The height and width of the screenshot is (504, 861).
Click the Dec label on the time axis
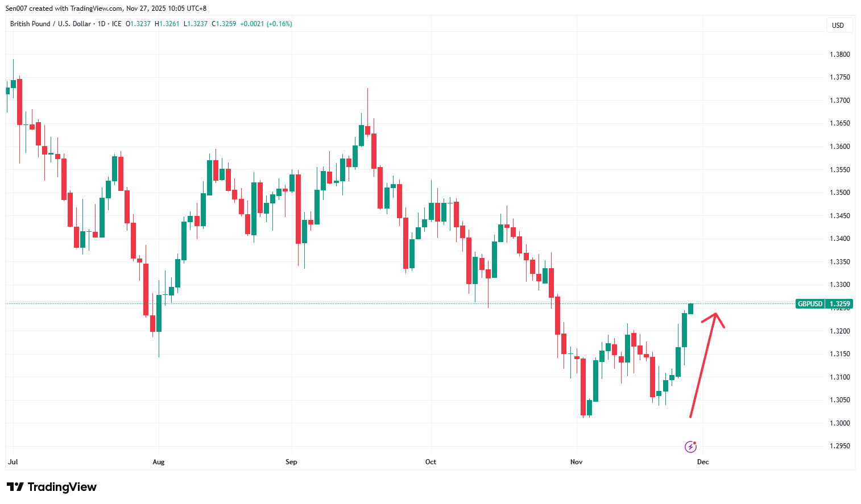click(703, 462)
